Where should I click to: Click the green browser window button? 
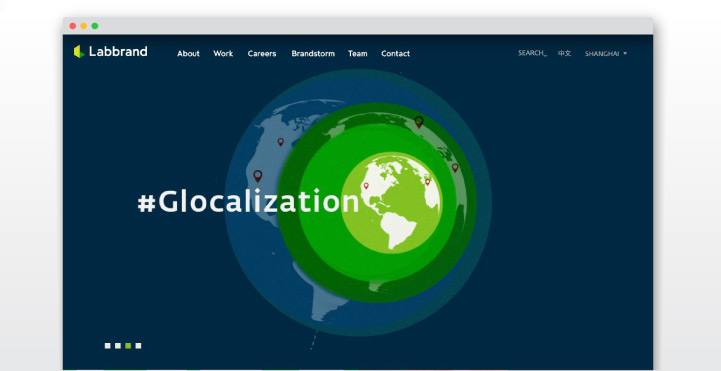(x=95, y=26)
